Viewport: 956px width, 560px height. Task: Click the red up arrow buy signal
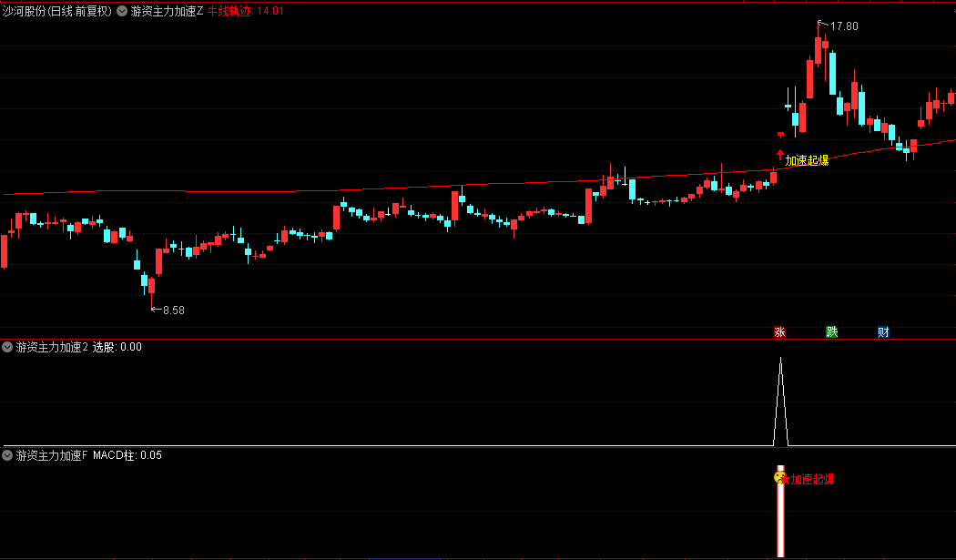779,154
